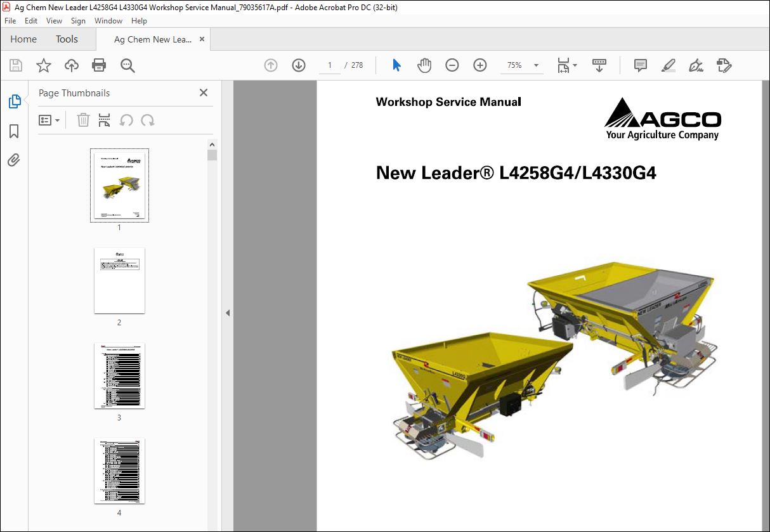
Task: Go to previous page arrow
Action: tap(271, 65)
